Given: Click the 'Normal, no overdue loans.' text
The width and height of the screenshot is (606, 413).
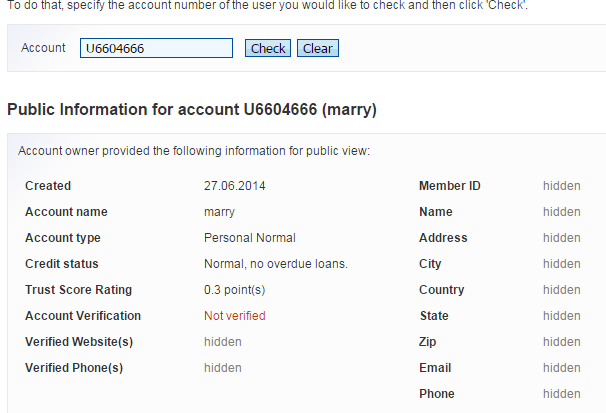Looking at the screenshot, I should point(275,264).
